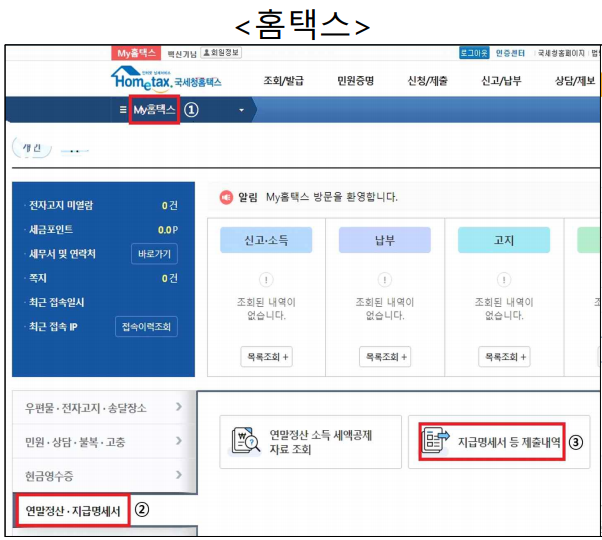
Task: Select 민원·상담·불복·고충 side menu item
Action: tap(104, 441)
